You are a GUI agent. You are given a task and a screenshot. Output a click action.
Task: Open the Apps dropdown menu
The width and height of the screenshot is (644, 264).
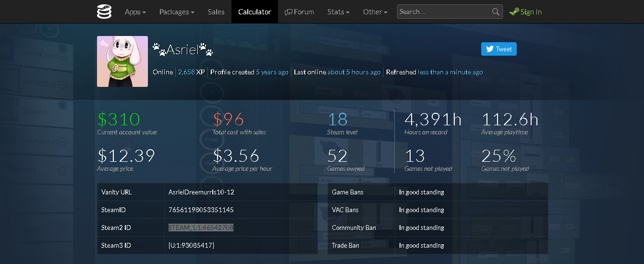click(135, 12)
